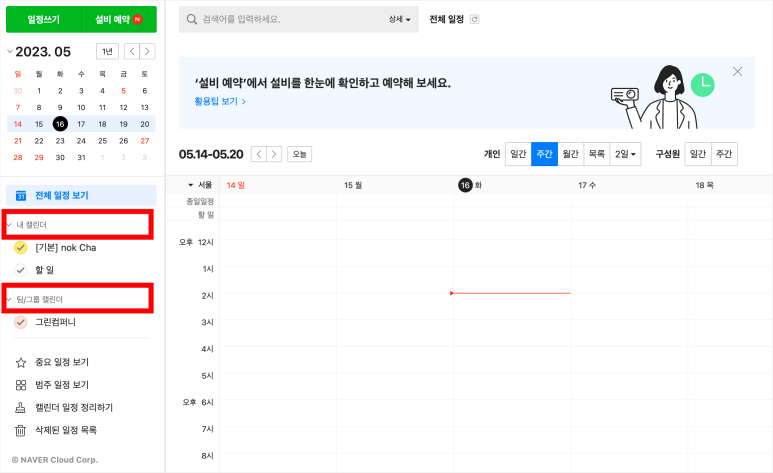The width and height of the screenshot is (773, 473).
Task: Switch to 목록 view tab
Action: point(597,154)
